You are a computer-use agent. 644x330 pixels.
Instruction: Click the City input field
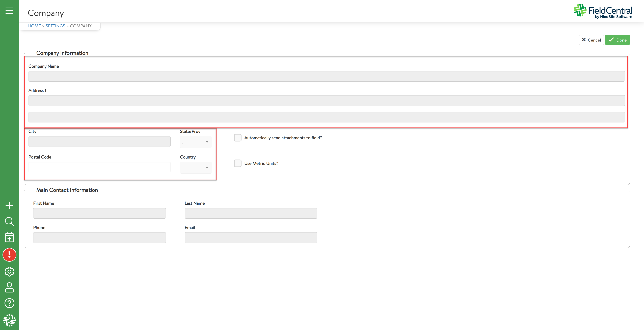point(99,141)
